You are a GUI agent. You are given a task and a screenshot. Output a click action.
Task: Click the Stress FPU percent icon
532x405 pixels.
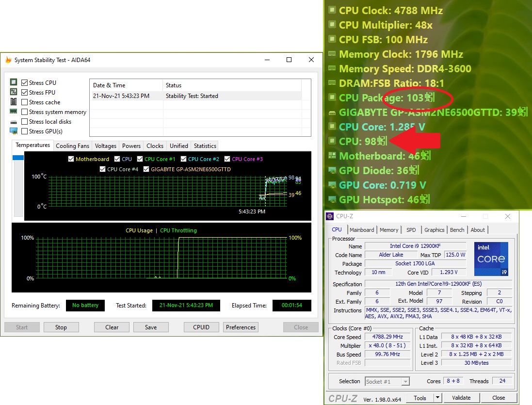pyautogui.click(x=14, y=92)
